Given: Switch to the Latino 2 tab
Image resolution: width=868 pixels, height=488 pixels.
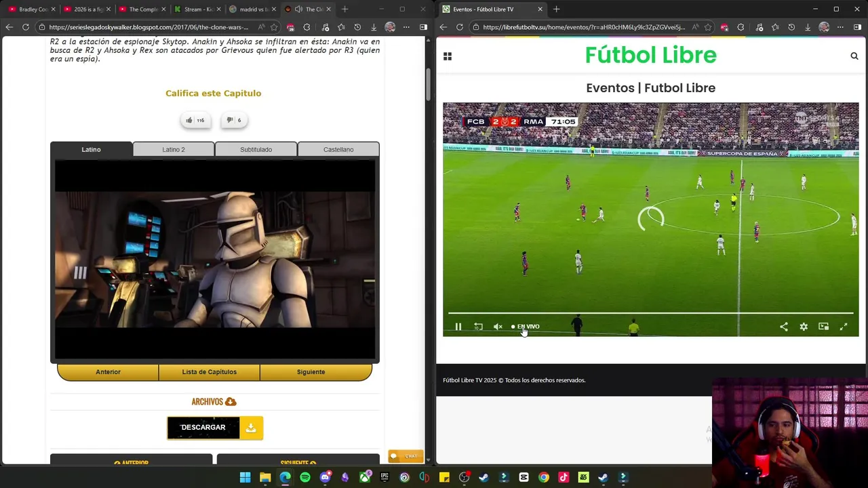Looking at the screenshot, I should click(174, 149).
